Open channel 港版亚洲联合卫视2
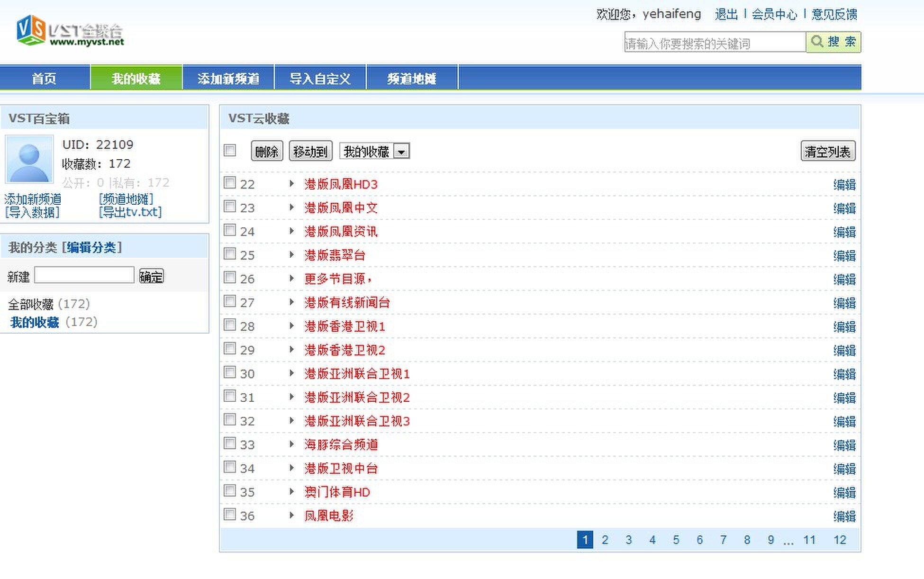 tap(357, 398)
